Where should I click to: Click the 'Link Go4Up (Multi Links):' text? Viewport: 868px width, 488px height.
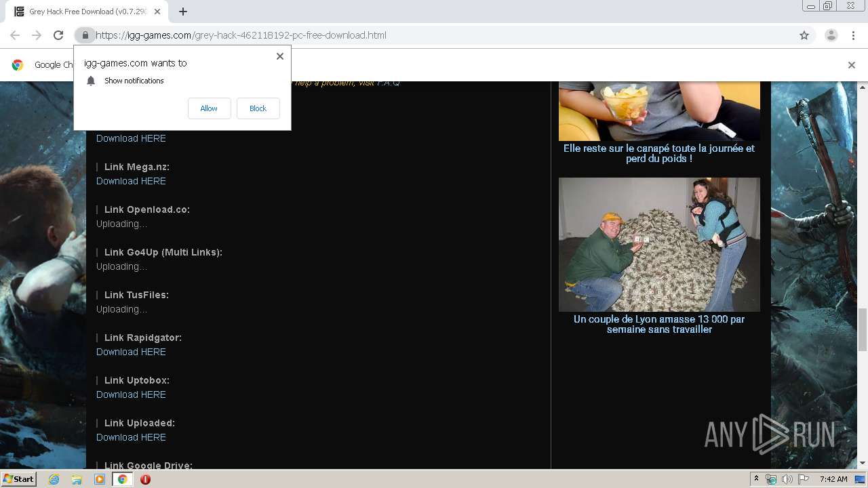pos(163,252)
